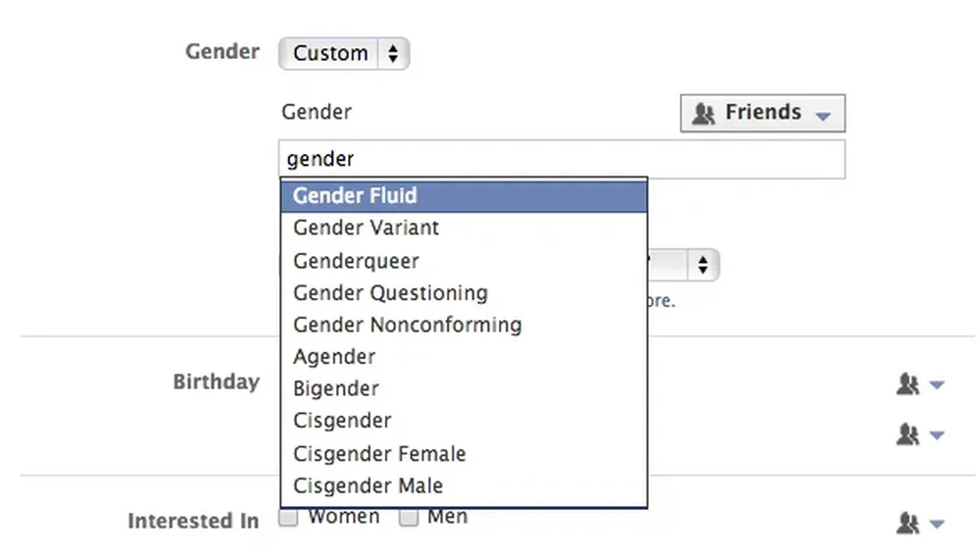Open the Friends audience selector button

point(761,113)
